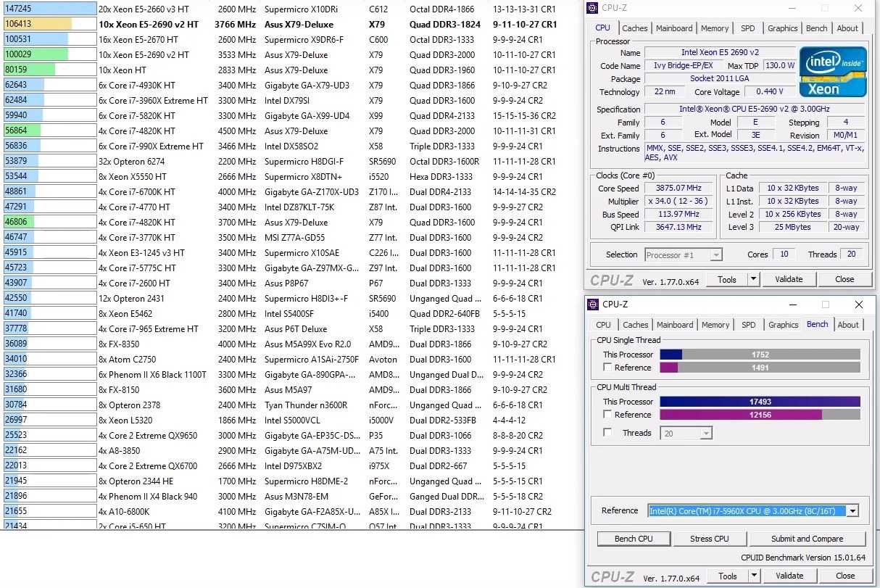
Task: Open Memory tab in the Bench CPU-Z window
Action: pos(715,325)
